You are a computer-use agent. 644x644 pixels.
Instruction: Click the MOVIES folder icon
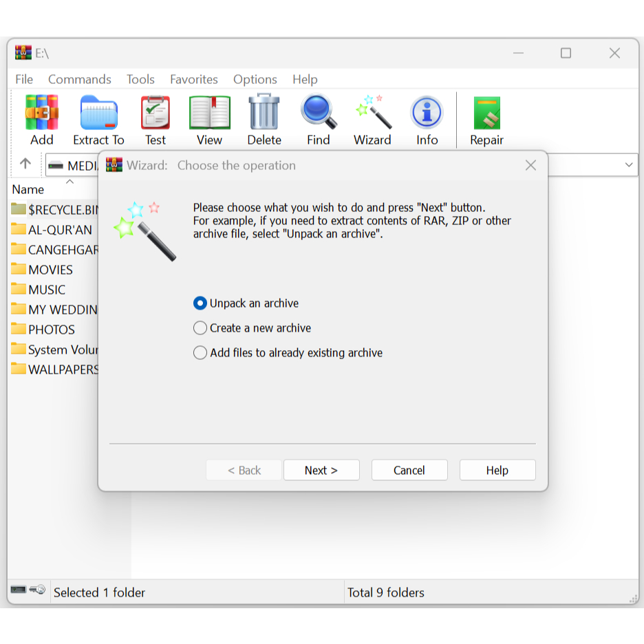19,268
